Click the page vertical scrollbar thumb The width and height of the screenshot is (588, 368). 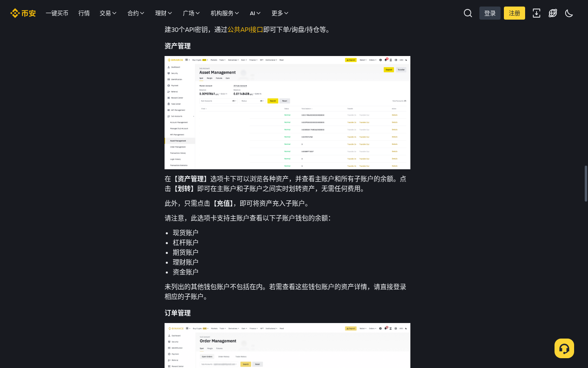tap(586, 183)
